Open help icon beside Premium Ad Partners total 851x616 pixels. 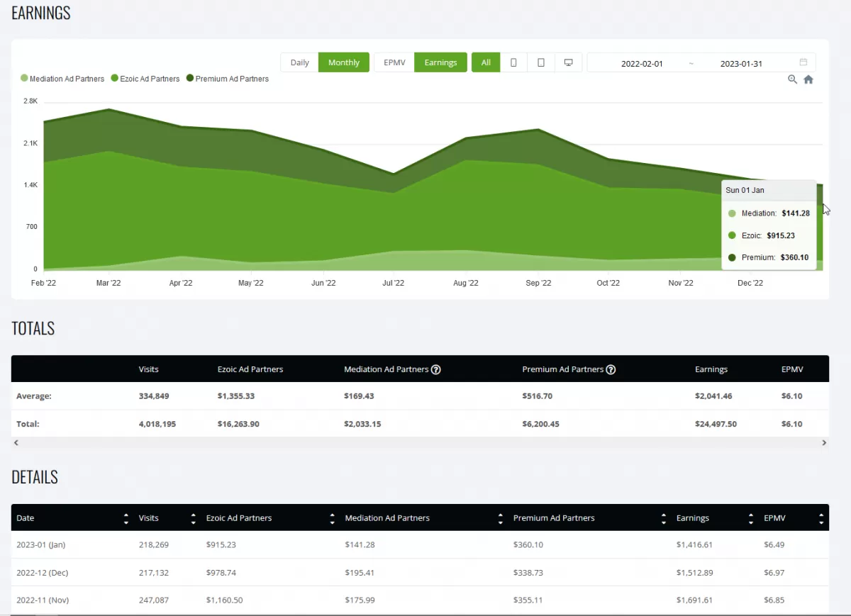(611, 369)
